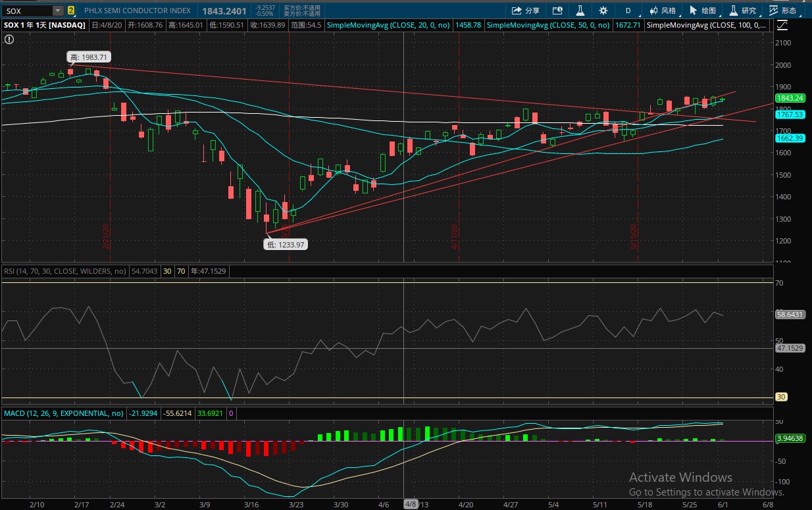
Task: Click the -55.6214 MACD average value
Action: click(x=179, y=413)
